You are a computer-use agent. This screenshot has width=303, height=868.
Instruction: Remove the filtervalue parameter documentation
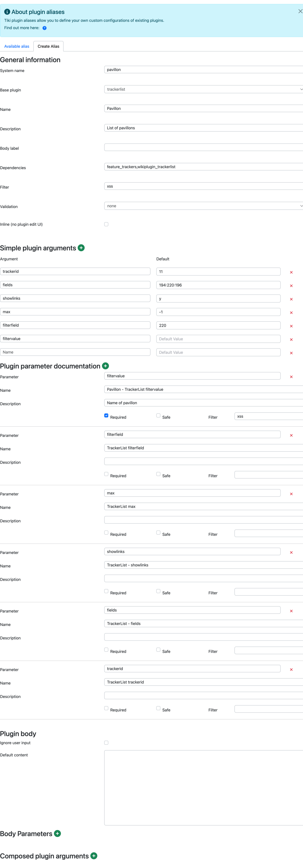(291, 377)
